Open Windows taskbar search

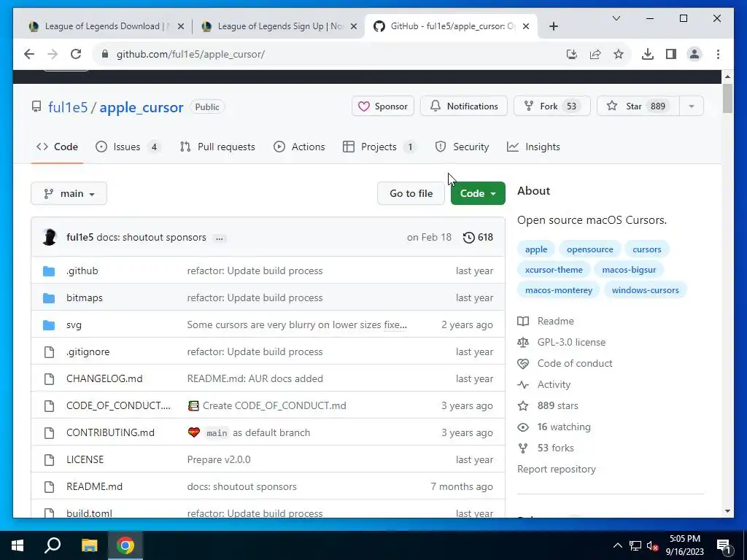53,545
